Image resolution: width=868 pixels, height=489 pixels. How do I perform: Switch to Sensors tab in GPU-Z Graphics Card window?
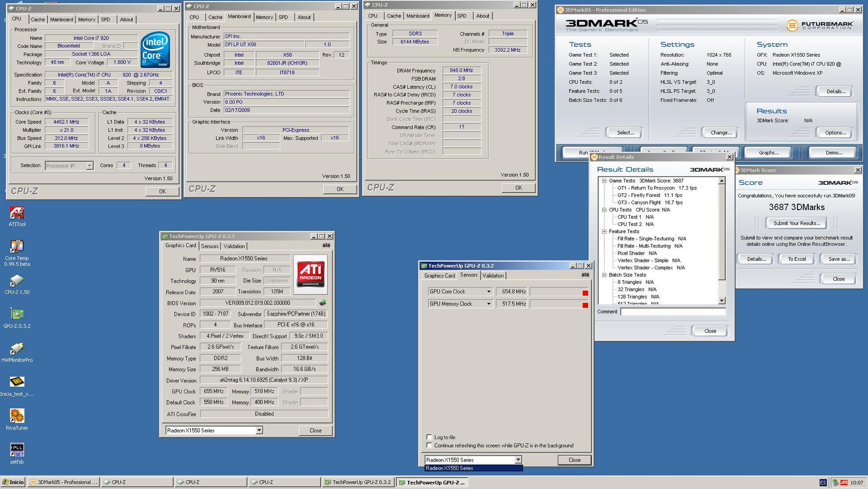coord(210,246)
